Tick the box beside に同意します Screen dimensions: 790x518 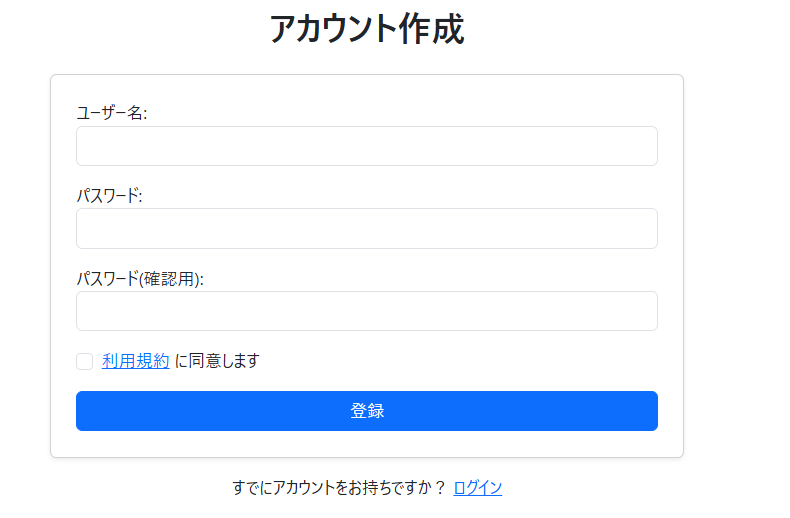coord(85,361)
